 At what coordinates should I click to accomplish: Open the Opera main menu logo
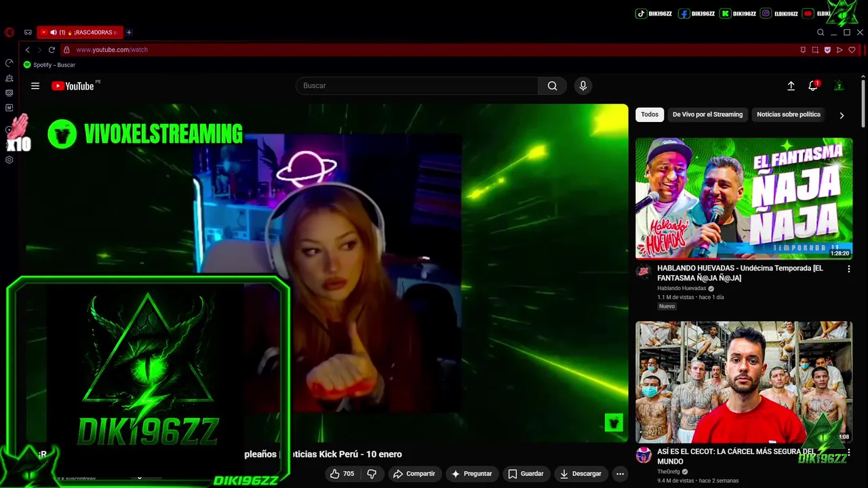point(9,32)
